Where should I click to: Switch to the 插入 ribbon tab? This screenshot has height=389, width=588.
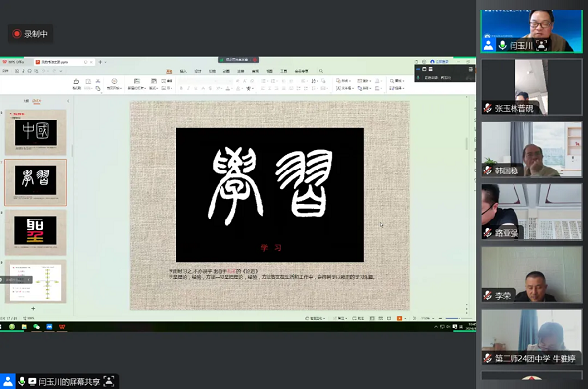click(x=183, y=71)
